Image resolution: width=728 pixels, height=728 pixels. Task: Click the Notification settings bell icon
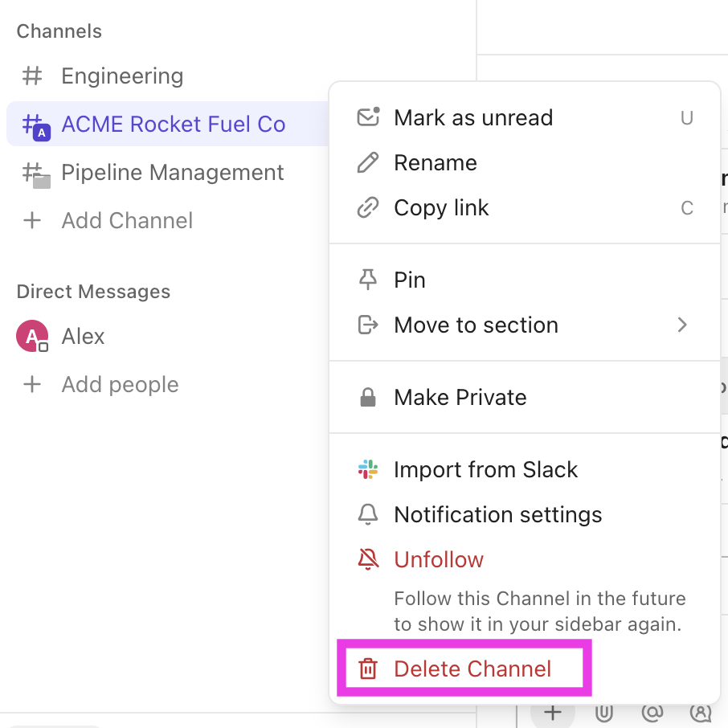(368, 515)
